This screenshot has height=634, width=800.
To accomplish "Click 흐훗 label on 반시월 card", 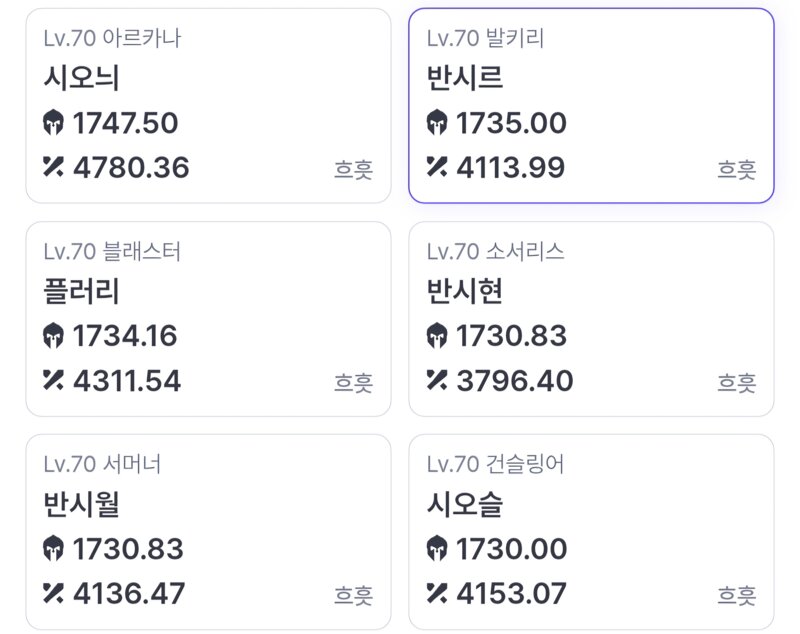I will (x=353, y=596).
